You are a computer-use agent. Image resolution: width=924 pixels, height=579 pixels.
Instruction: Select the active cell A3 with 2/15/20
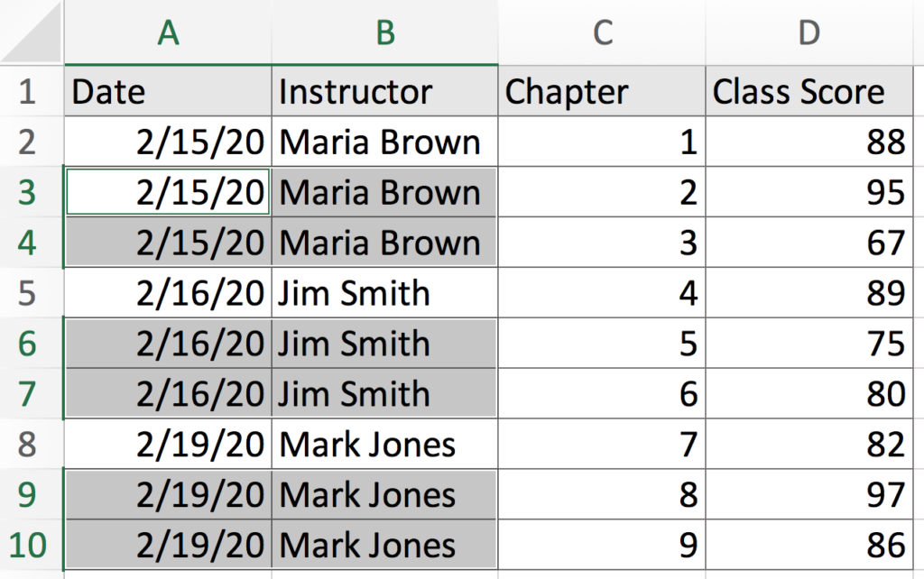(x=168, y=192)
